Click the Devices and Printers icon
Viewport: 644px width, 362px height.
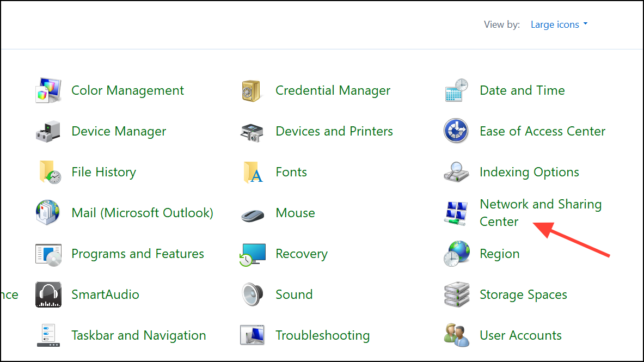252,131
